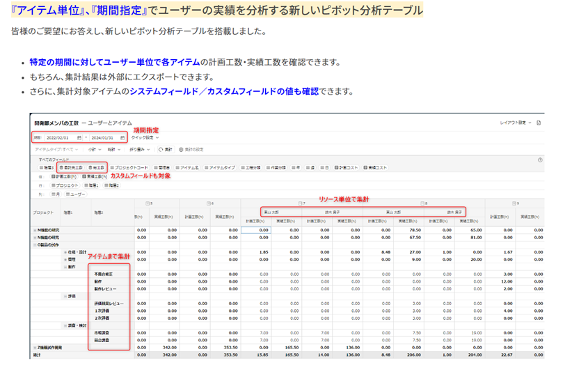Select the プロジェクトコード field chip
This screenshot has height=365, width=588.
pos(129,168)
